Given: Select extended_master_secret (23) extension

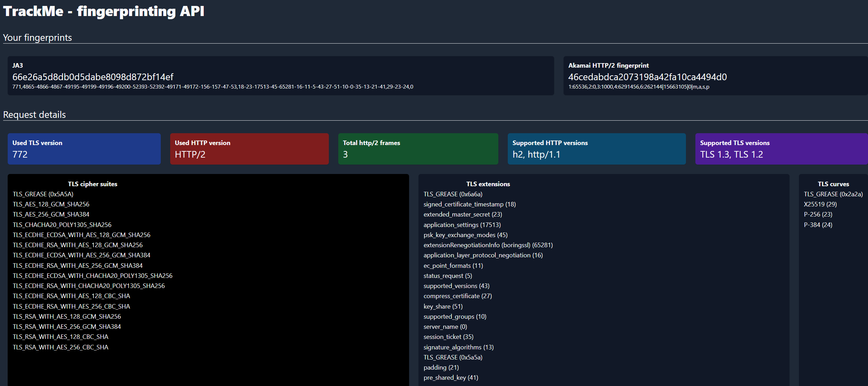Looking at the screenshot, I should tap(463, 214).
